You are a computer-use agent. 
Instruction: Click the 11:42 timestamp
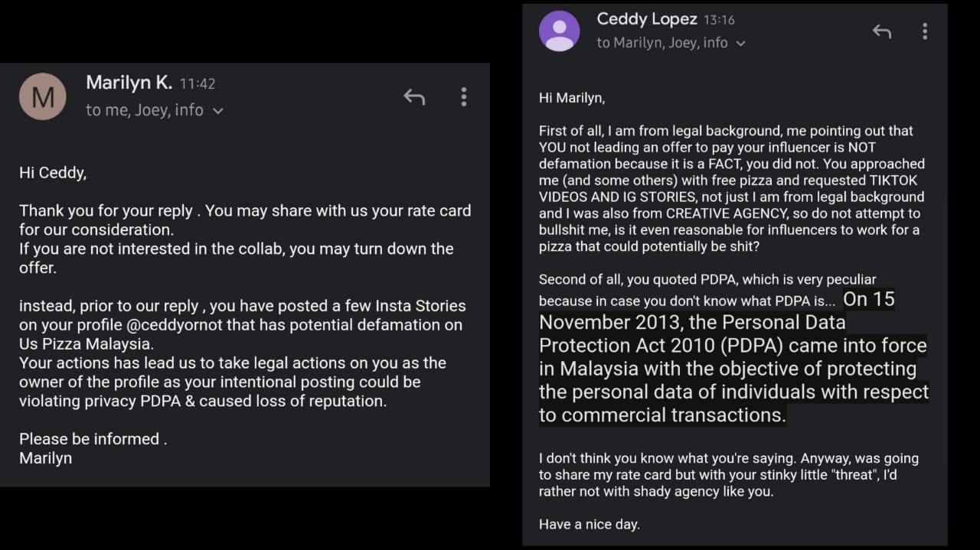click(198, 84)
